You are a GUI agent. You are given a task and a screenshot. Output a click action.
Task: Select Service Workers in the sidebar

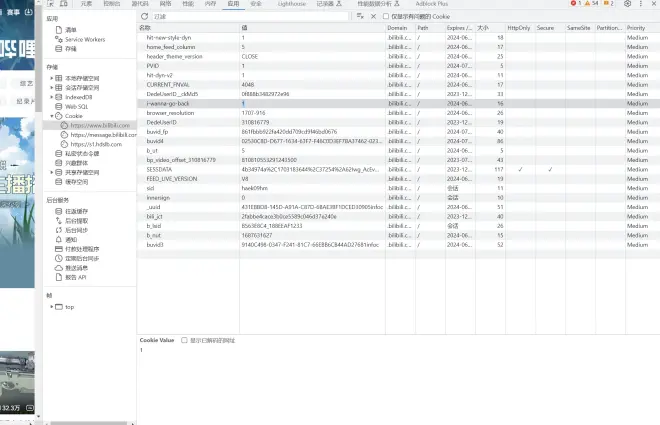tap(85, 39)
